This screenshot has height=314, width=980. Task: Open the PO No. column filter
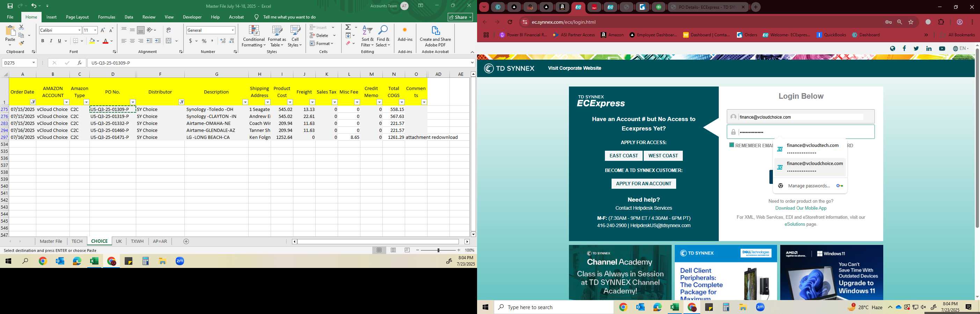pyautogui.click(x=133, y=102)
